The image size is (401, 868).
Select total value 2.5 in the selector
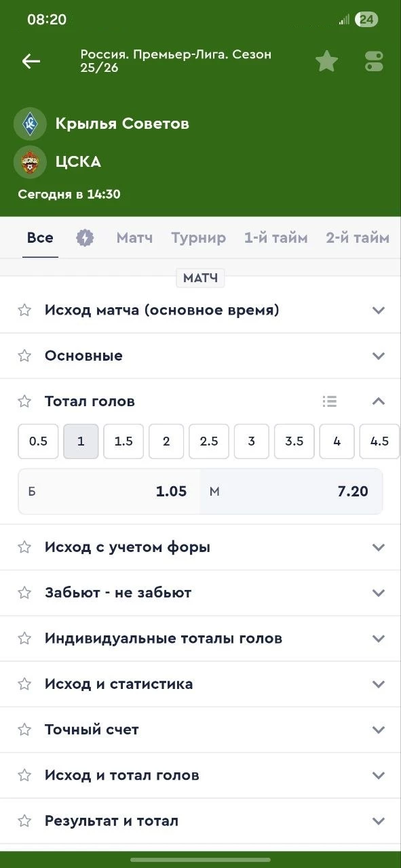208,441
